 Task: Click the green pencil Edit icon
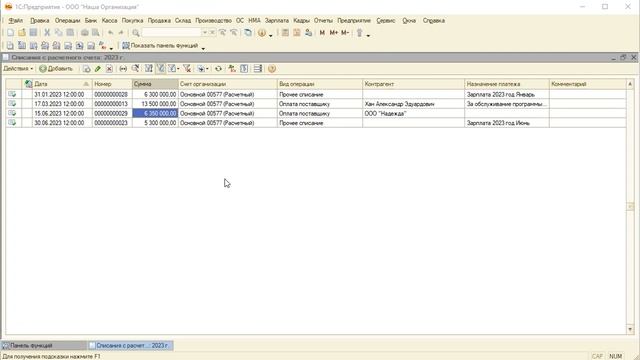[x=98, y=69]
